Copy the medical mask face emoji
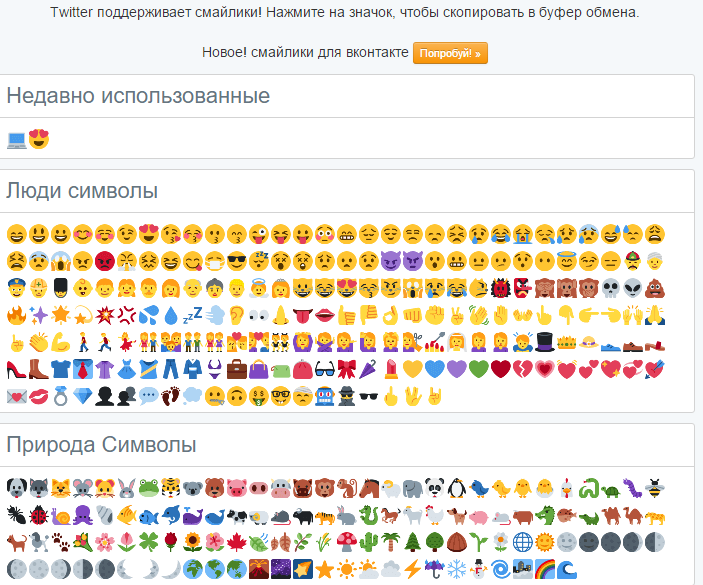The image size is (703, 585). tap(214, 261)
